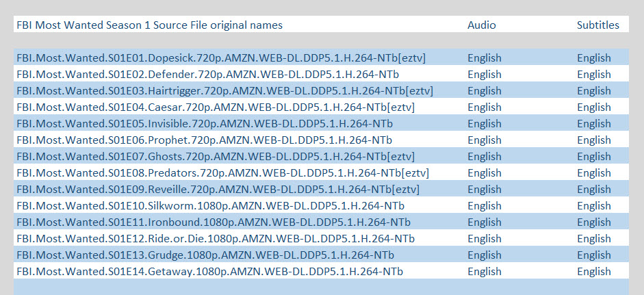Click Audio 'English' in the Reveille row
This screenshot has width=644, height=295.
point(485,190)
